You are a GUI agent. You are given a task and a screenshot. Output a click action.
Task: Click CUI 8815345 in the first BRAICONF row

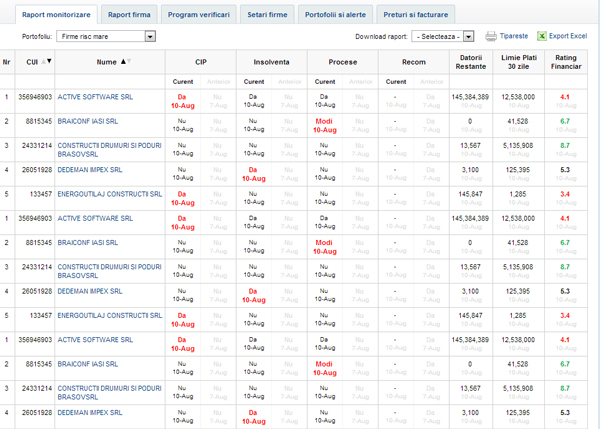39,121
